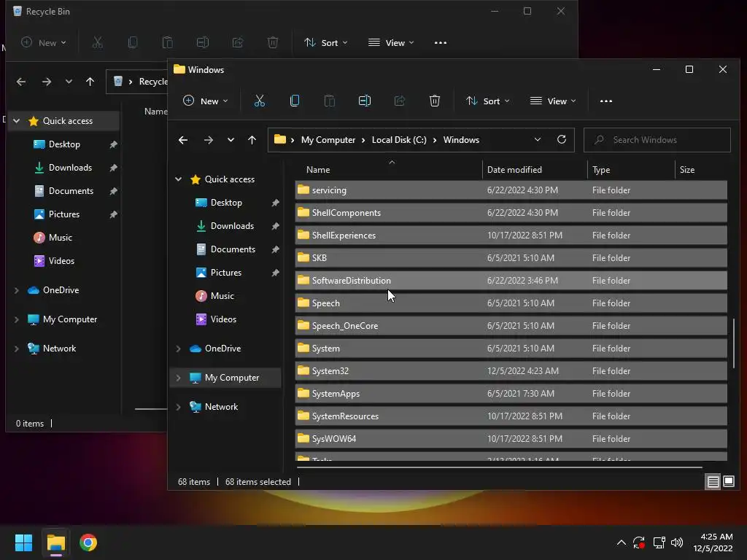Open the Sort dropdown in Recycle Bin window
This screenshot has width=747, height=560.
[x=326, y=43]
